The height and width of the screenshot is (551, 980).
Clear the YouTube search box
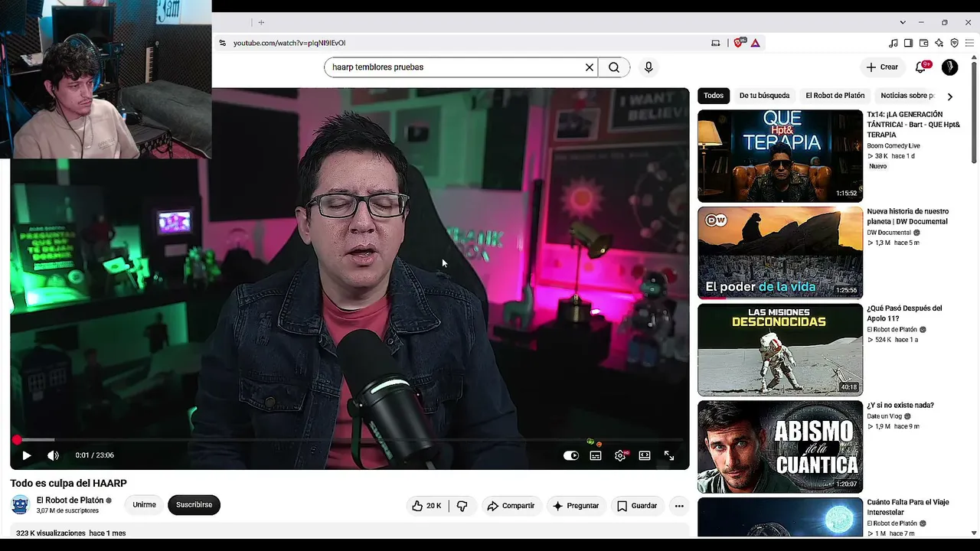pyautogui.click(x=590, y=67)
